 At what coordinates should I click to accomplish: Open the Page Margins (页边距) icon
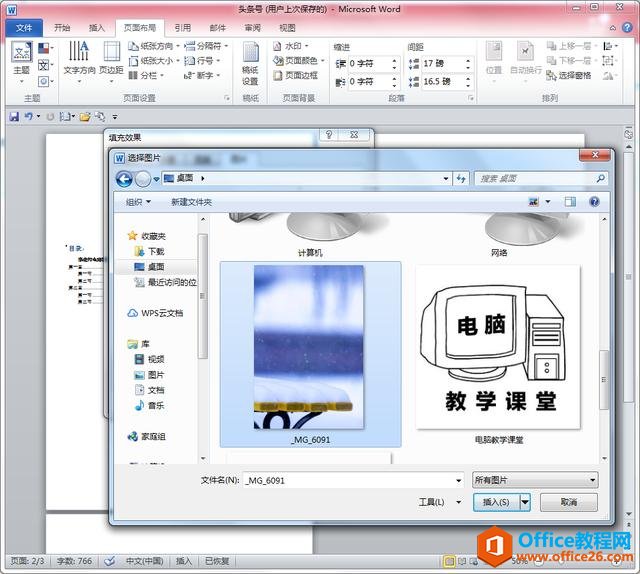pos(111,61)
